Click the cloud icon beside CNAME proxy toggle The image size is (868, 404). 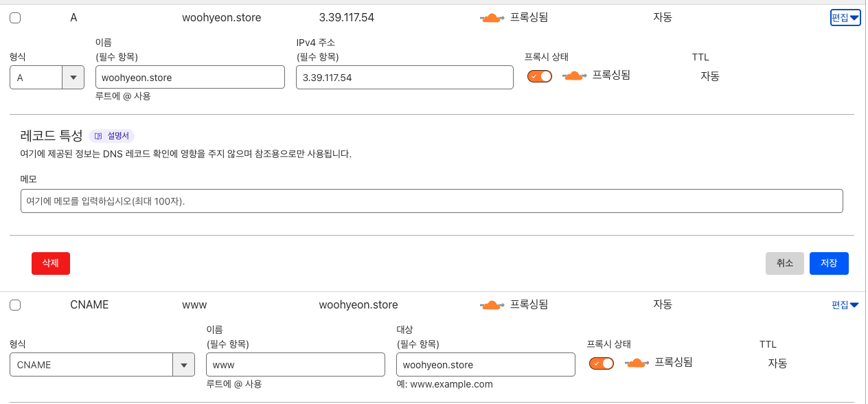(x=637, y=363)
